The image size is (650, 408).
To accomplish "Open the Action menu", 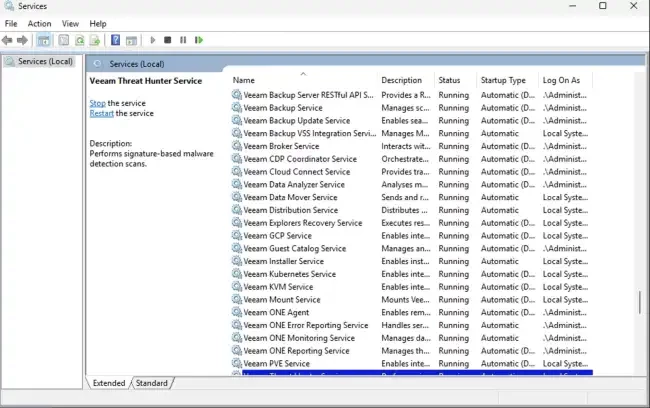I will coord(39,24).
